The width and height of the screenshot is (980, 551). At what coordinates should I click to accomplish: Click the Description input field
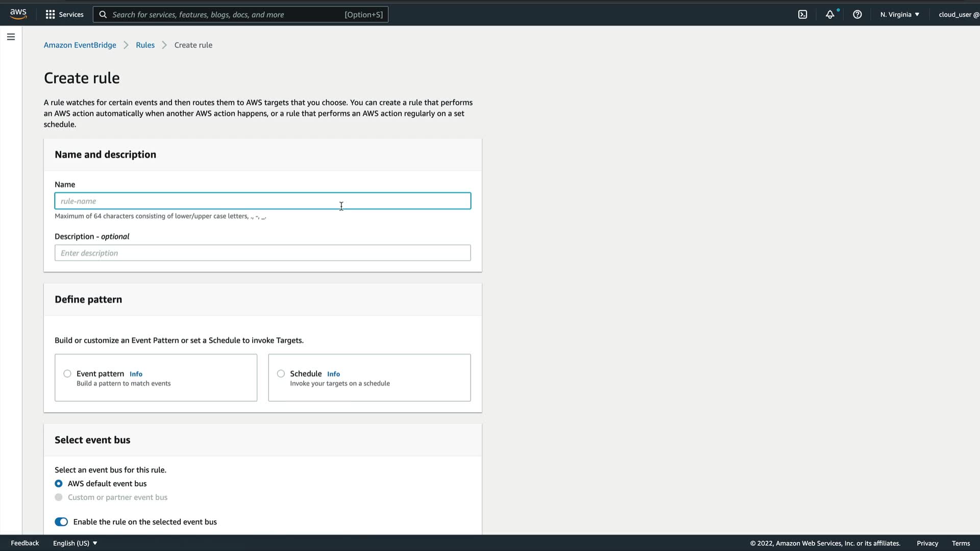(262, 253)
